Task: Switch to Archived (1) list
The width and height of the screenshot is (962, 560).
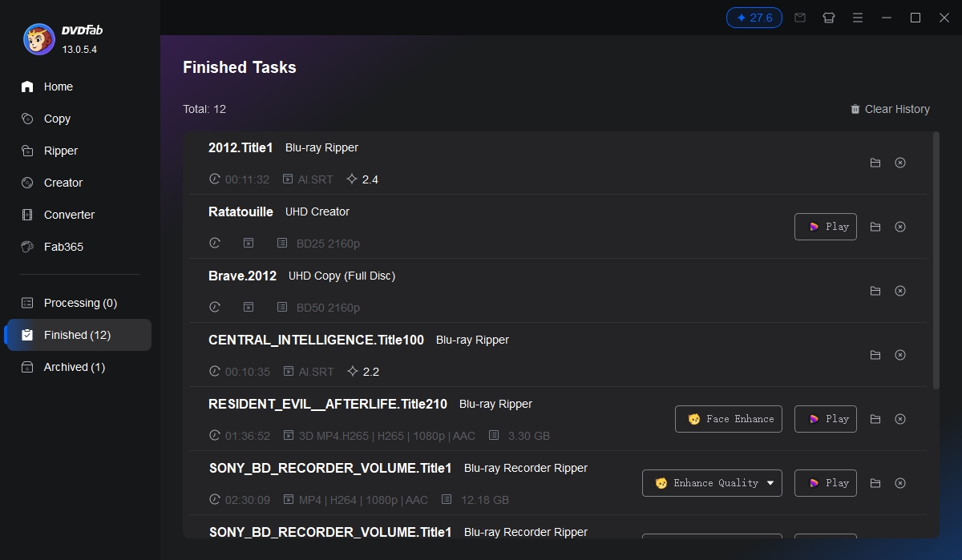Action: coord(74,367)
